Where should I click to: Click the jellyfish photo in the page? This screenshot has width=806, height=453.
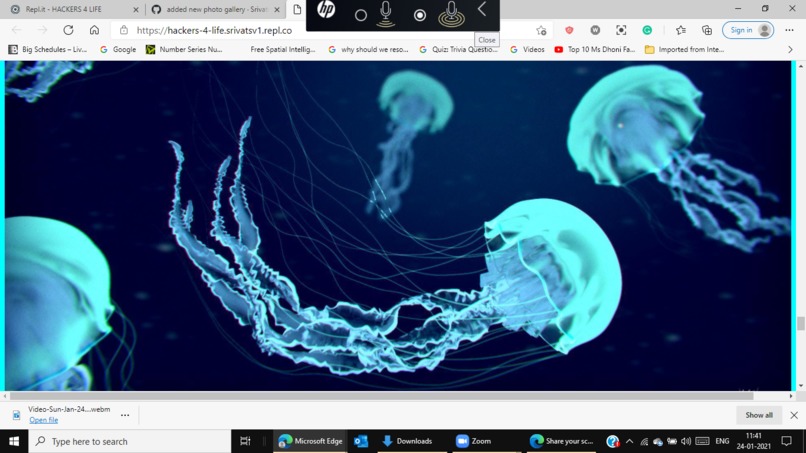point(398,225)
